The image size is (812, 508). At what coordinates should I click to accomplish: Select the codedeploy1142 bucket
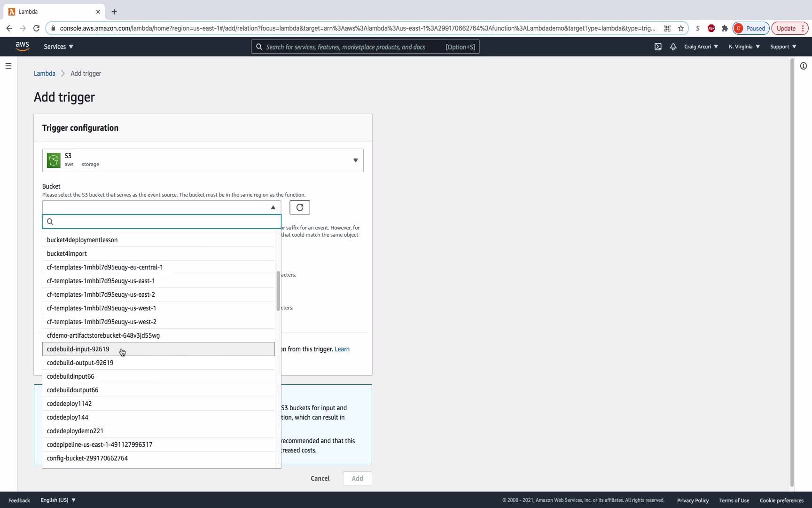click(x=159, y=404)
